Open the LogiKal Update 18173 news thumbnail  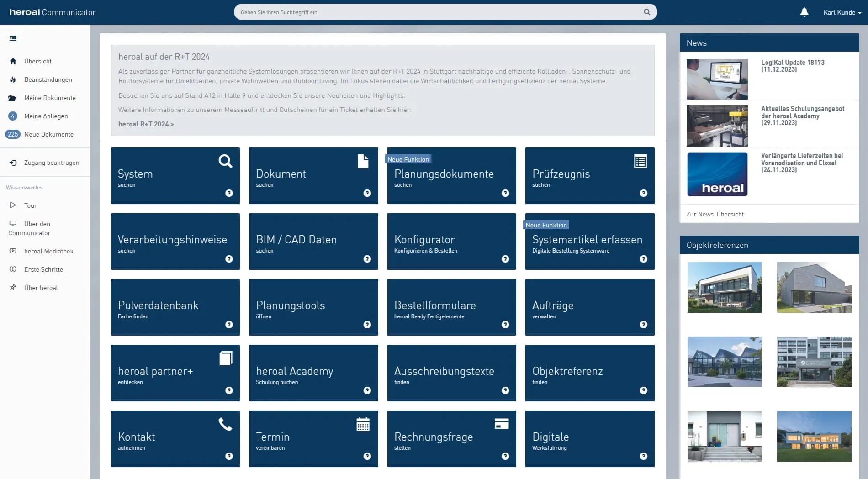click(717, 79)
